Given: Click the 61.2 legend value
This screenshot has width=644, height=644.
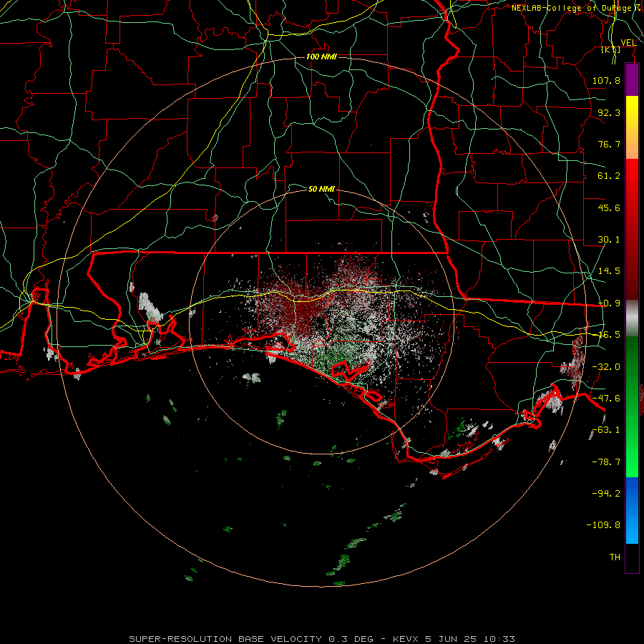Looking at the screenshot, I should pyautogui.click(x=609, y=176).
